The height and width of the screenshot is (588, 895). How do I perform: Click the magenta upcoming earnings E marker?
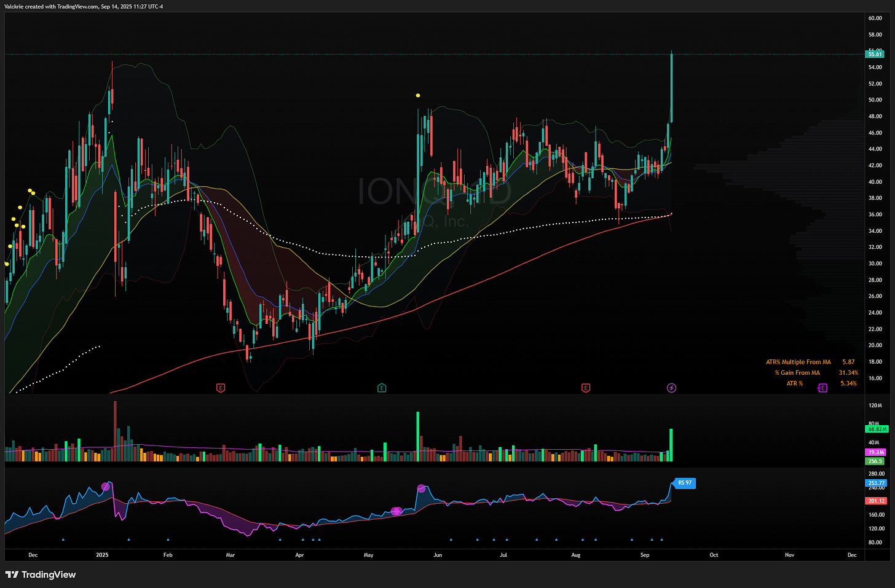[822, 388]
